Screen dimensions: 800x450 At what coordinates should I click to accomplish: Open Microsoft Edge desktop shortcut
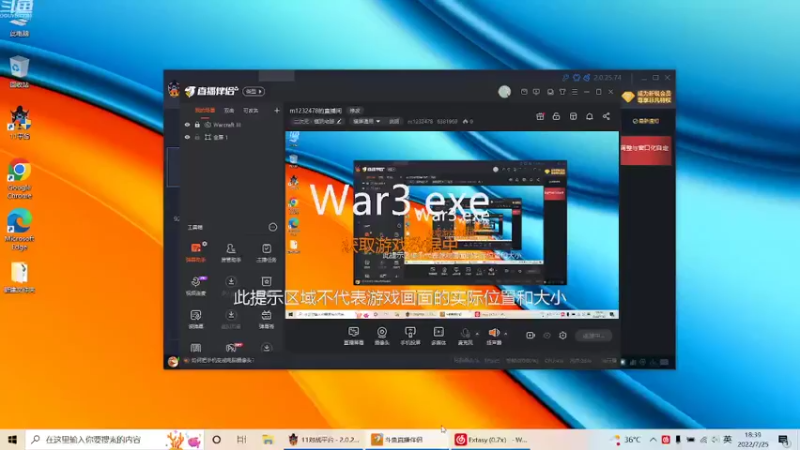tap(19, 229)
